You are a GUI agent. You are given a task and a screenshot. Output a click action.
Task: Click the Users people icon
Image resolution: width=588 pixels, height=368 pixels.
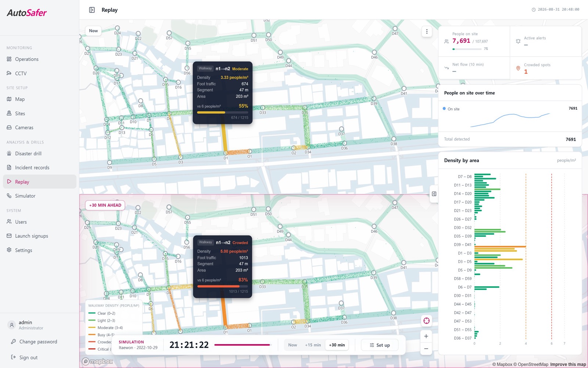(x=9, y=222)
